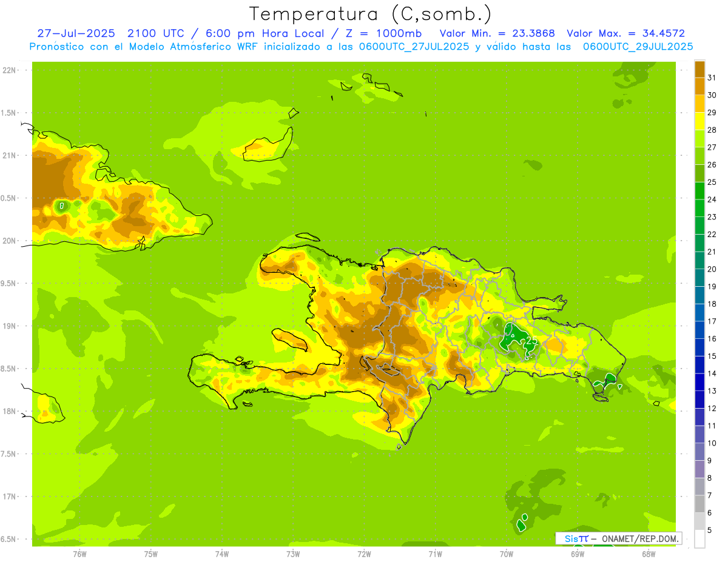
Task: Click the legend value '10'
Action: 712,443
